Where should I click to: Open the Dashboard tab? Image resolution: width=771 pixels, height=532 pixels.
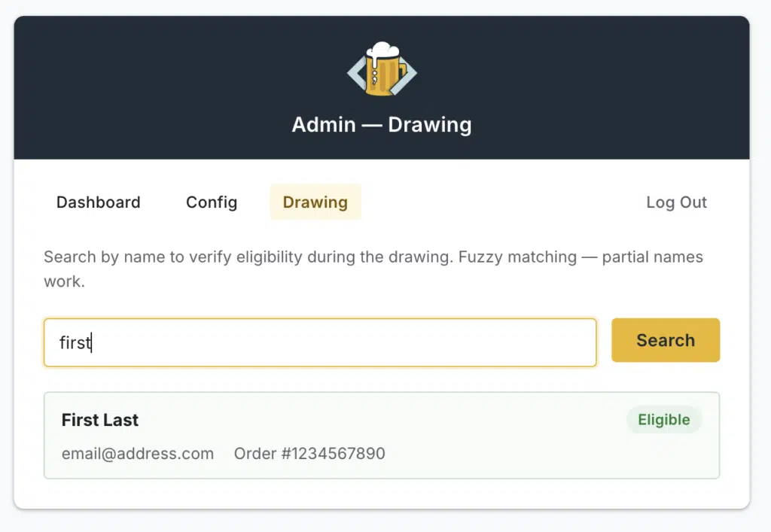tap(99, 202)
